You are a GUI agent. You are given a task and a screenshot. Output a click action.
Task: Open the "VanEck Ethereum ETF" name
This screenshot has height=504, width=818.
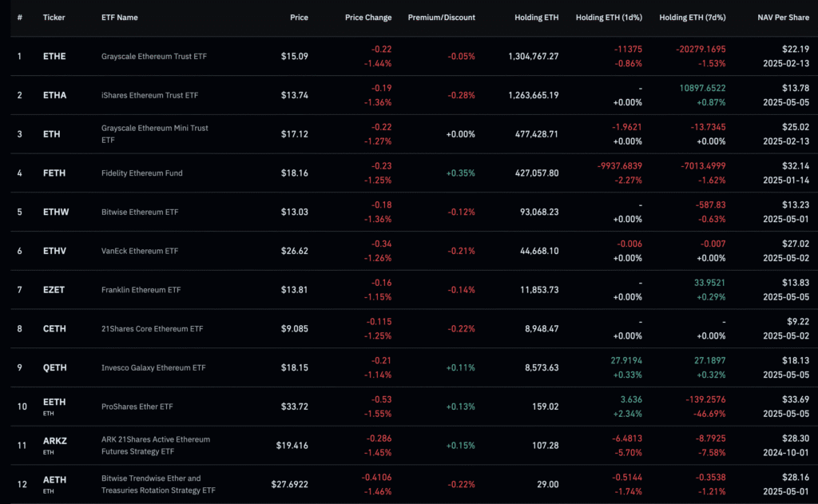point(140,251)
